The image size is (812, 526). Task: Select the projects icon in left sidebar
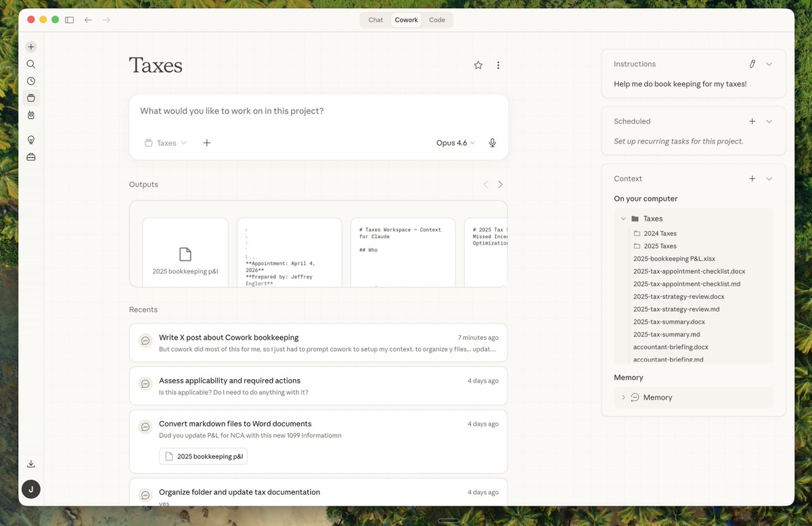31,98
